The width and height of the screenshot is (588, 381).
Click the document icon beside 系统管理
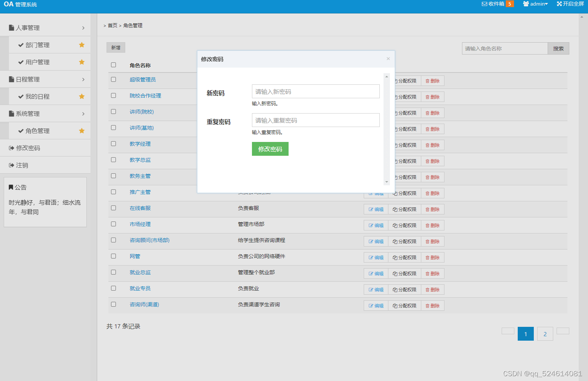[x=12, y=114]
